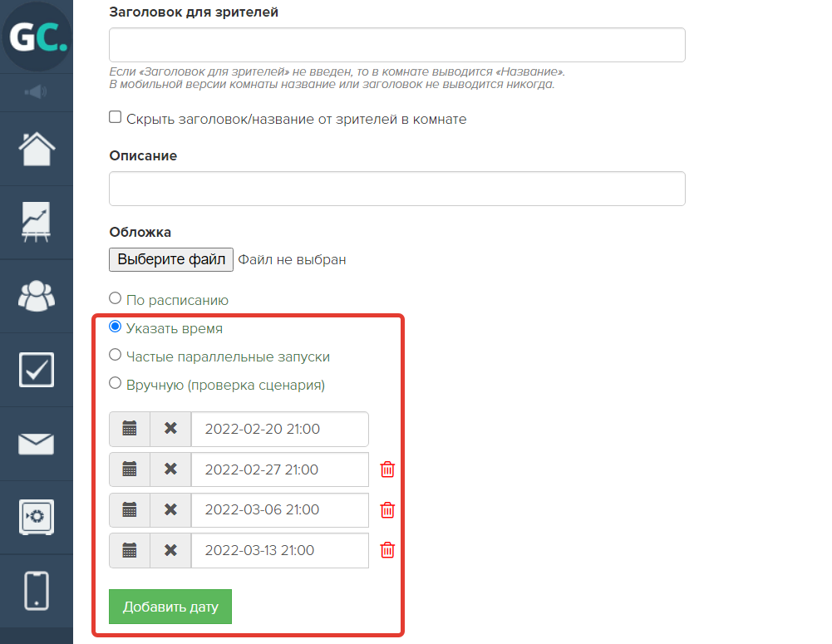Click the Добавить дату button

point(170,607)
